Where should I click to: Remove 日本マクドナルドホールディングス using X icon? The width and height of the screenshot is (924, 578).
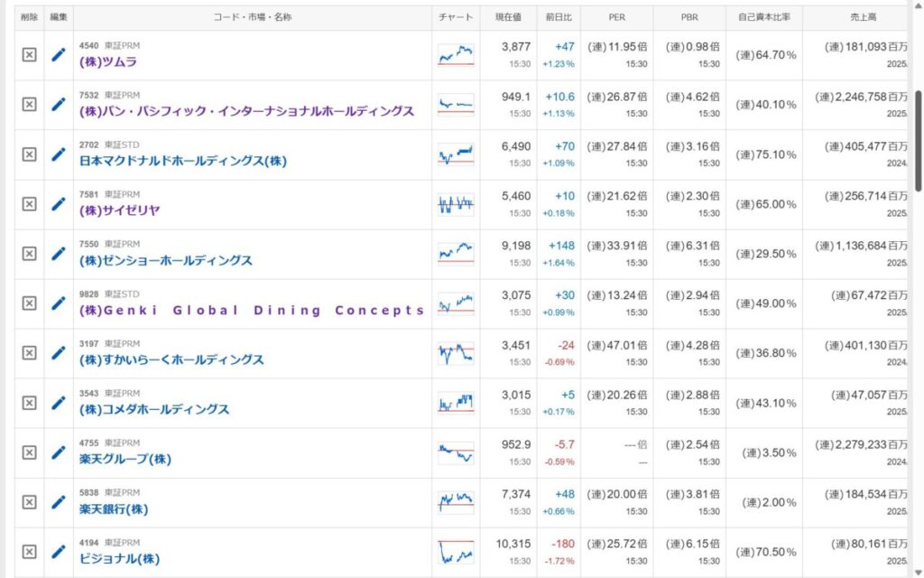(x=29, y=154)
